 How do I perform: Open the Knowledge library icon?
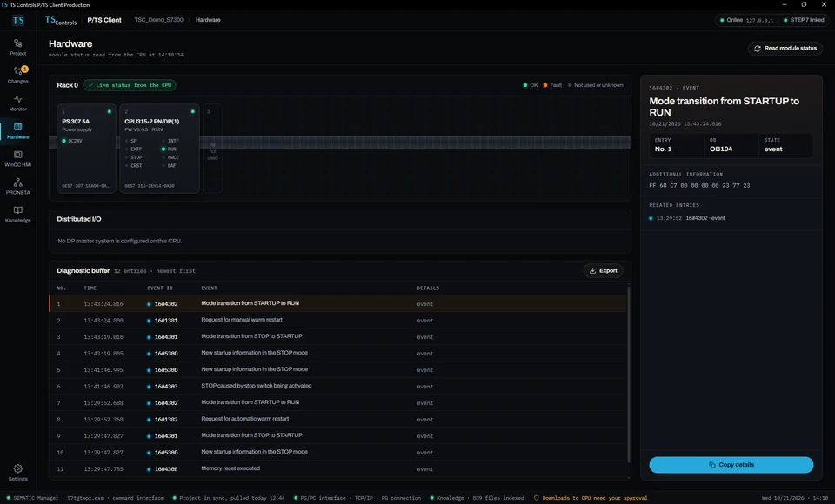coord(17,214)
